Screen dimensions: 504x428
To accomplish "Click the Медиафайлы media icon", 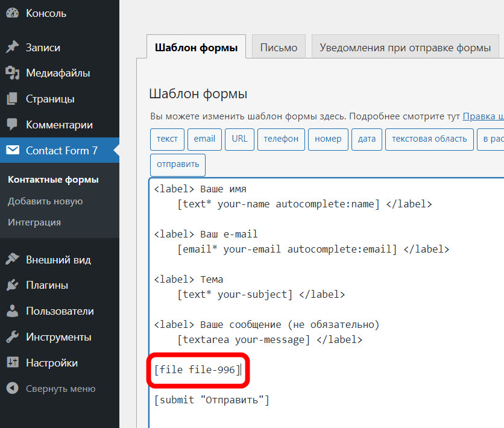I will pos(13,73).
